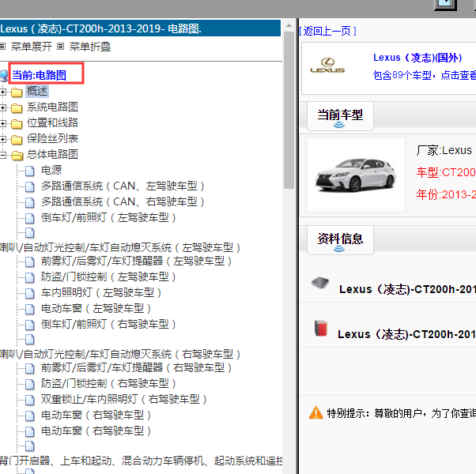Image resolution: width=476 pixels, height=474 pixels.
Task: Click the 系统电路图 folder icon
Action: point(17,107)
